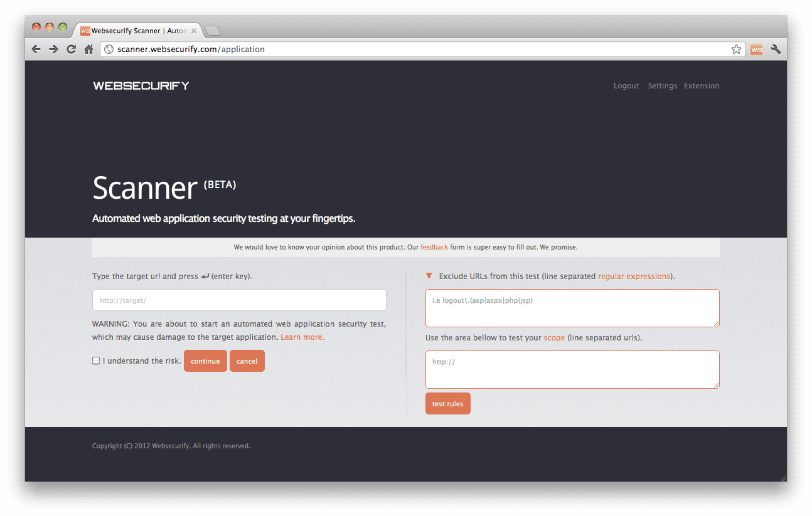812x516 pixels.
Task: Go back to the previous page
Action: pyautogui.click(x=36, y=49)
